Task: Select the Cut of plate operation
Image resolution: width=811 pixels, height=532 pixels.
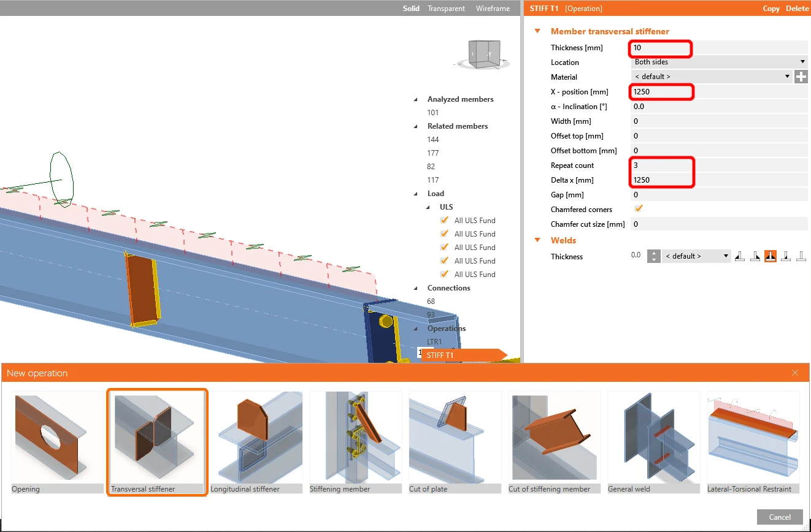Action: [x=455, y=443]
